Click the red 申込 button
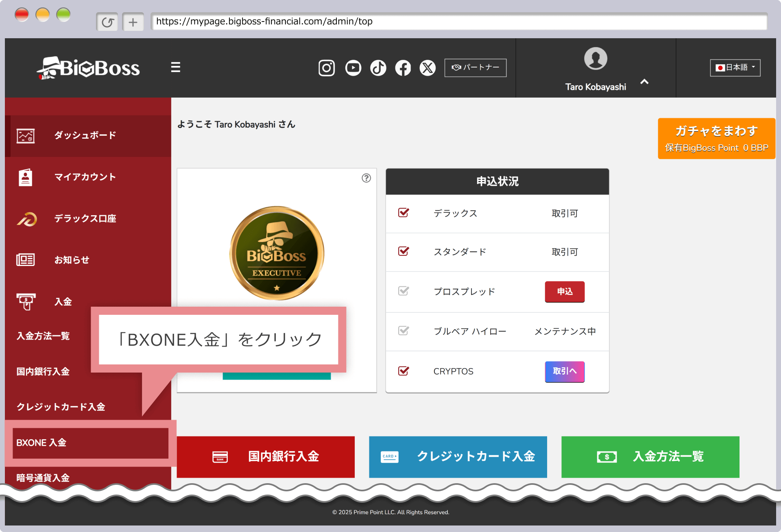 tap(564, 292)
